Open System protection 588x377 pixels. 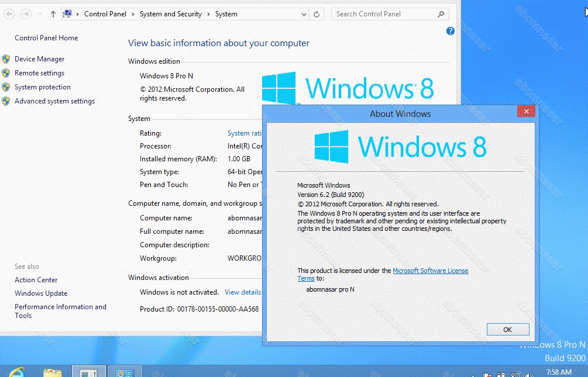(x=42, y=87)
